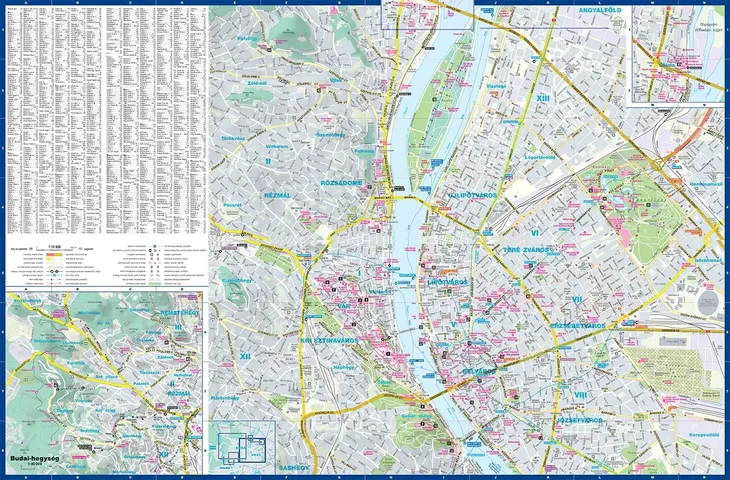Click the Lőportárdűlő neighborhood label
Screen dimensions: 730x480
tap(540, 157)
